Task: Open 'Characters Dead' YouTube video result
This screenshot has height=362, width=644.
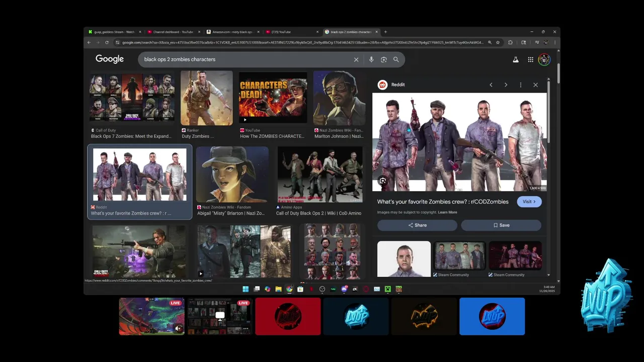Action: coord(273,105)
